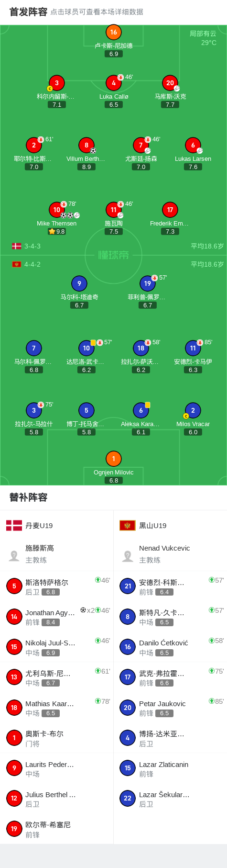
Task: Open Mike Themsen number 10 player icon
Action: click(56, 210)
